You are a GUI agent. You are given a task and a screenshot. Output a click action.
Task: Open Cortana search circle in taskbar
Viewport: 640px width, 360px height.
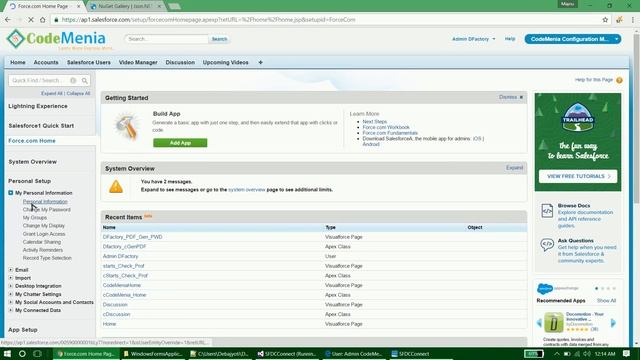pyautogui.click(x=22, y=354)
